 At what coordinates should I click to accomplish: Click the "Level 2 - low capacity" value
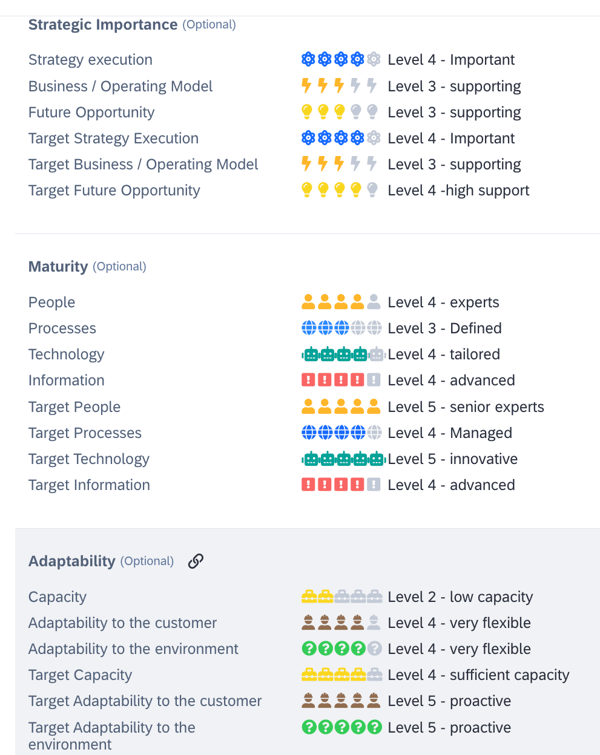click(460, 597)
